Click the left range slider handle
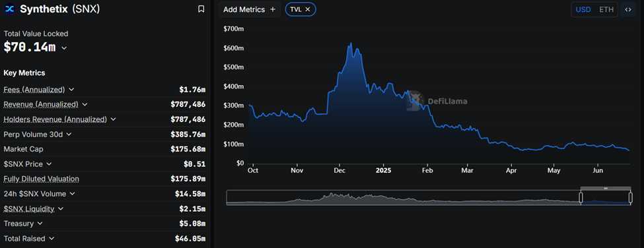Viewport: 644px width, 248px height. pos(581,198)
